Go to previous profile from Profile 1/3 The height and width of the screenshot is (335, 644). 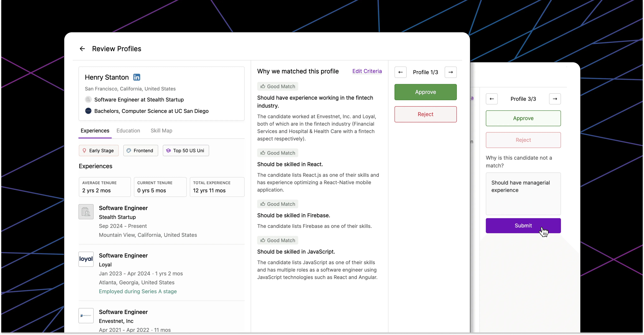click(400, 72)
